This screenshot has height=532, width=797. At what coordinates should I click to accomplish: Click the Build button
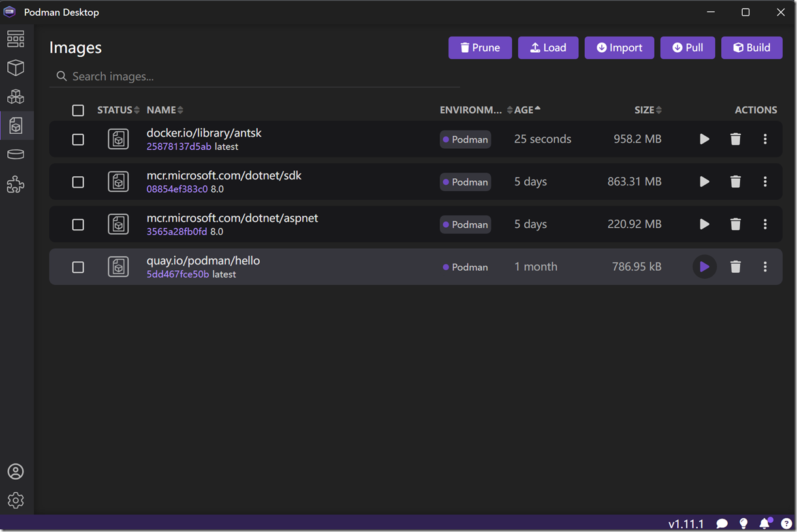(752, 48)
